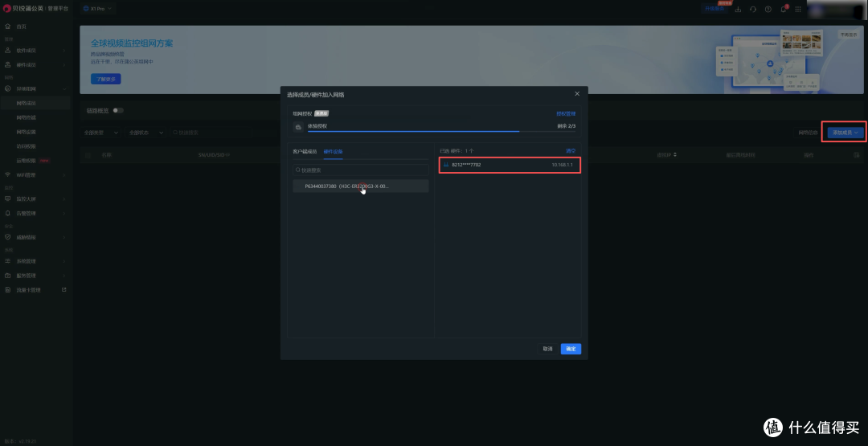This screenshot has width=868, height=446.
Task: Expand the 监控大屏 sidebar menu
Action: click(x=64, y=198)
